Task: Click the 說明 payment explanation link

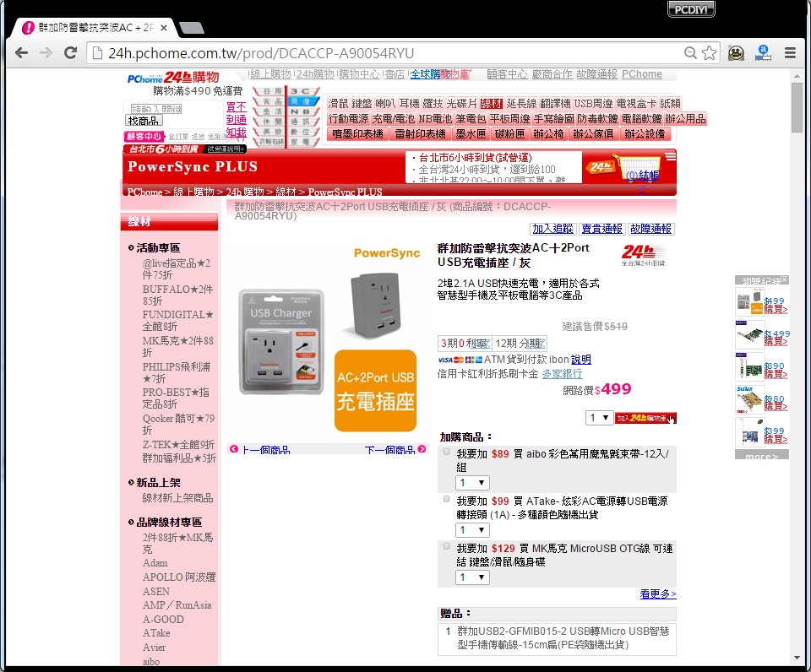Action: pyautogui.click(x=581, y=360)
